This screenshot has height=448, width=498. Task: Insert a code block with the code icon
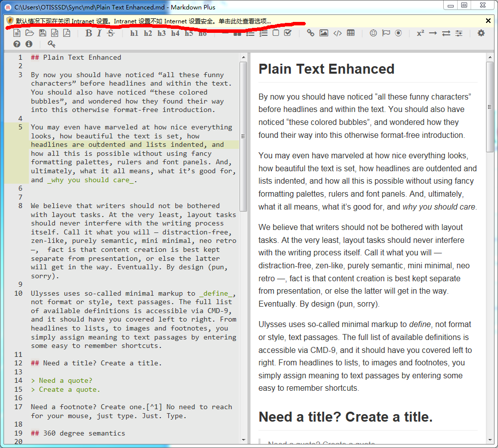338,33
